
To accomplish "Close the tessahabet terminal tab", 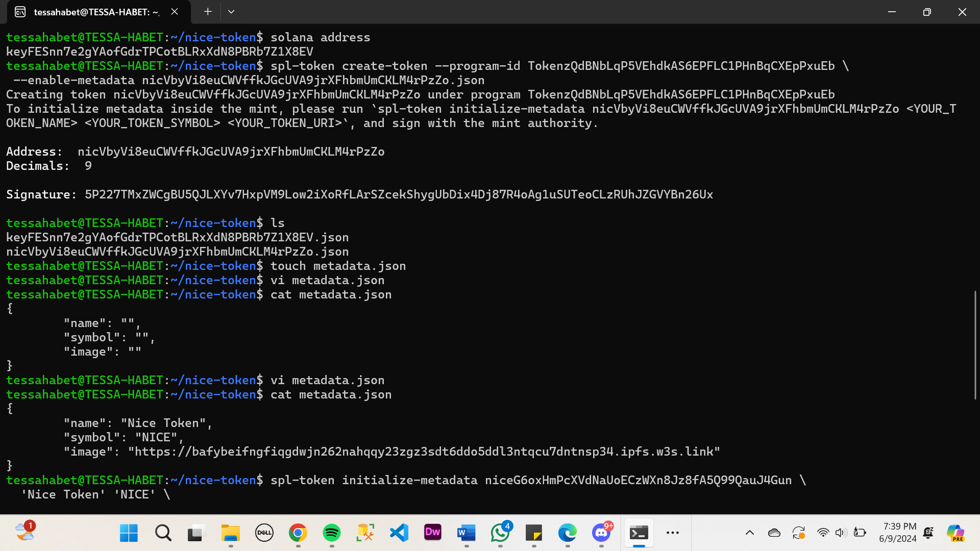I will click(x=175, y=11).
